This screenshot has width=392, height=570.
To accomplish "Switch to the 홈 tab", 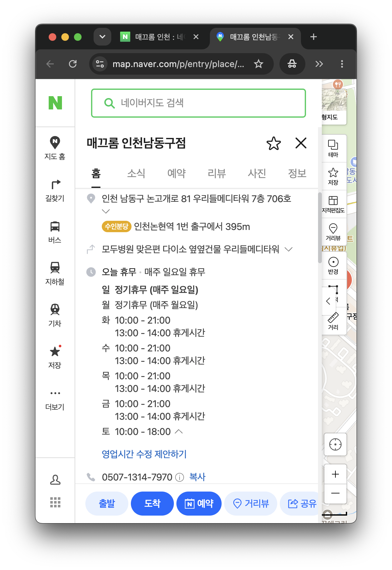I will (96, 173).
